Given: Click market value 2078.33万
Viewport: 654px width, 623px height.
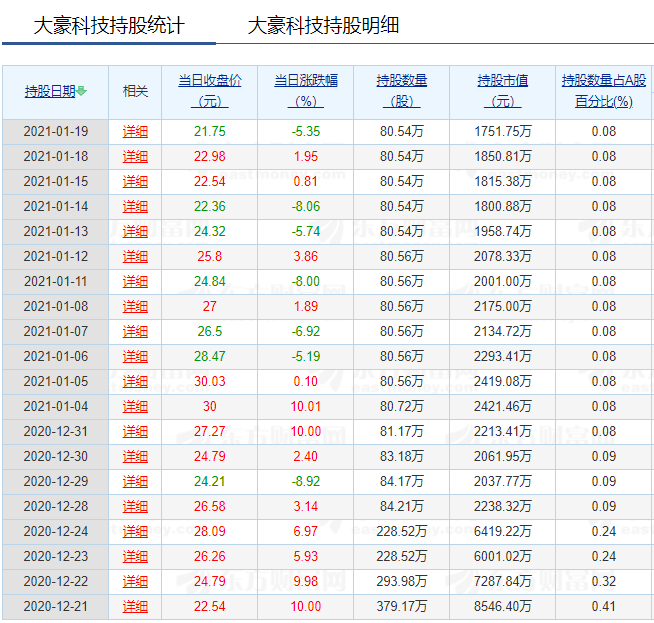Looking at the screenshot, I should coord(503,256).
